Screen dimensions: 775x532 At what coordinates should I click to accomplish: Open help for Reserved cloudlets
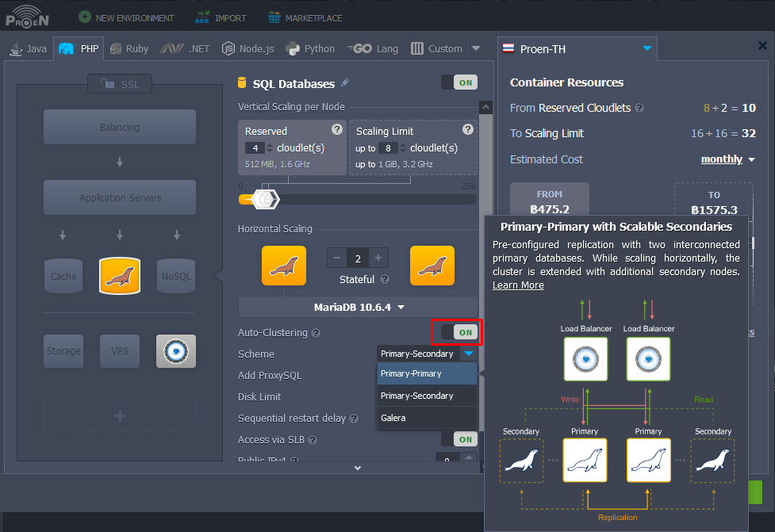[337, 129]
